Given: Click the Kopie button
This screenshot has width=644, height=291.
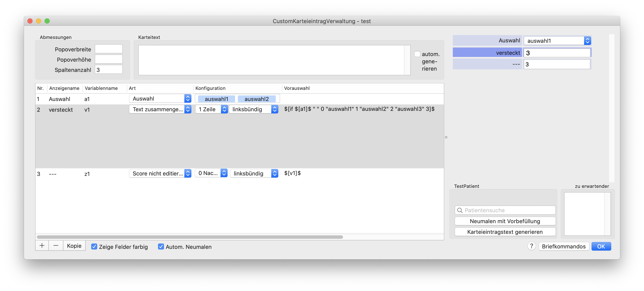Looking at the screenshot, I should [74, 246].
